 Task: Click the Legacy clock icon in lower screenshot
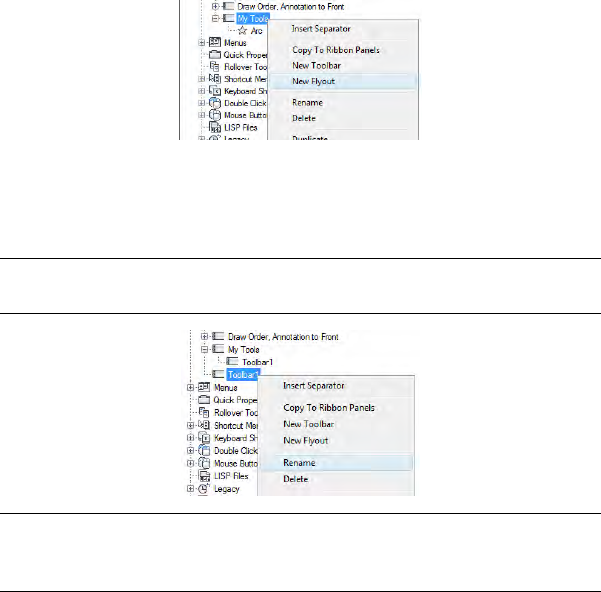click(204, 489)
